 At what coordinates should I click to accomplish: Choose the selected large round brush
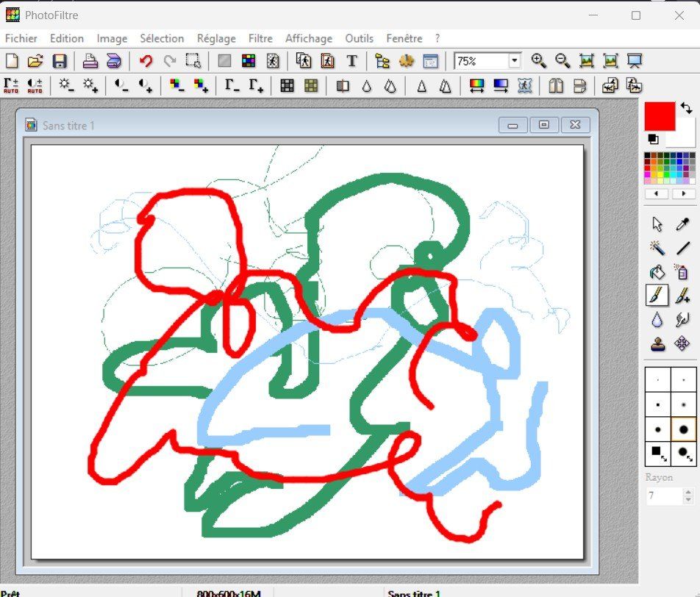(x=684, y=429)
